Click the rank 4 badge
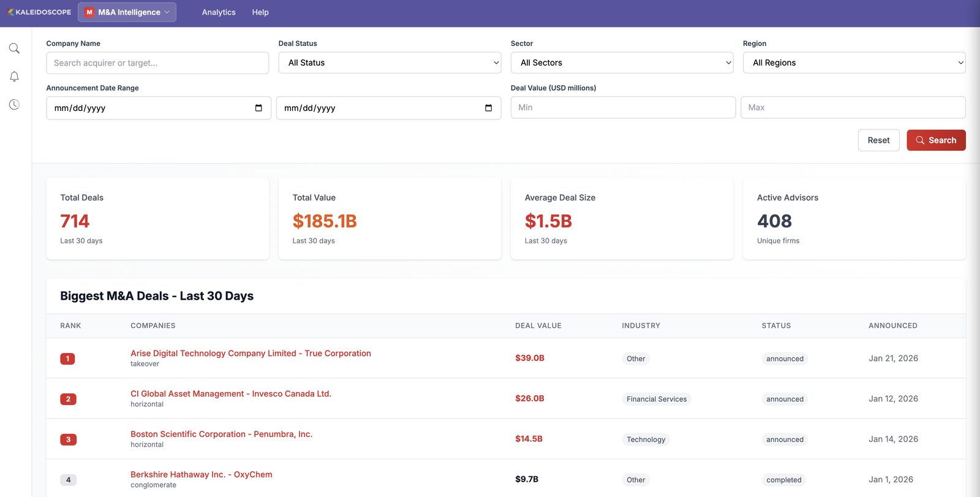Screen dimensions: 980x497 (x=68, y=480)
